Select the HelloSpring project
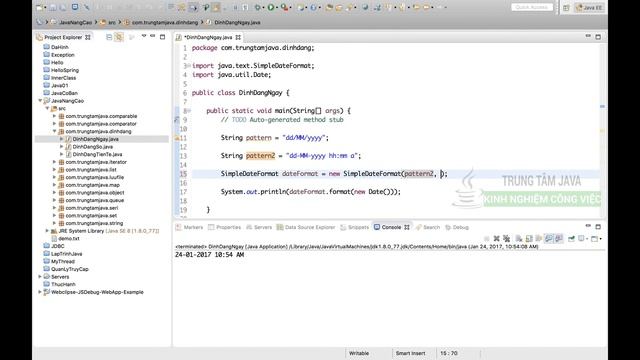The height and width of the screenshot is (360, 640). point(64,70)
